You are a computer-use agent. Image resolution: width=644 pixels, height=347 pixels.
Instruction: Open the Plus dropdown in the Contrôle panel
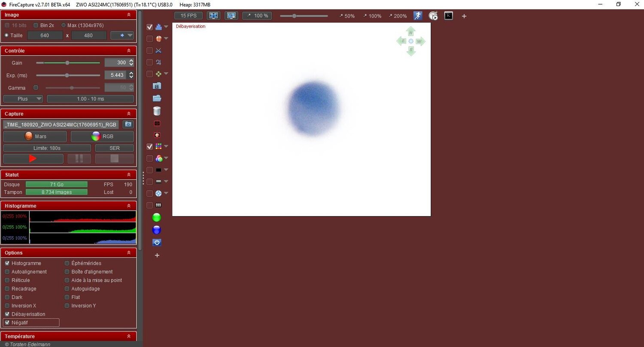point(23,99)
